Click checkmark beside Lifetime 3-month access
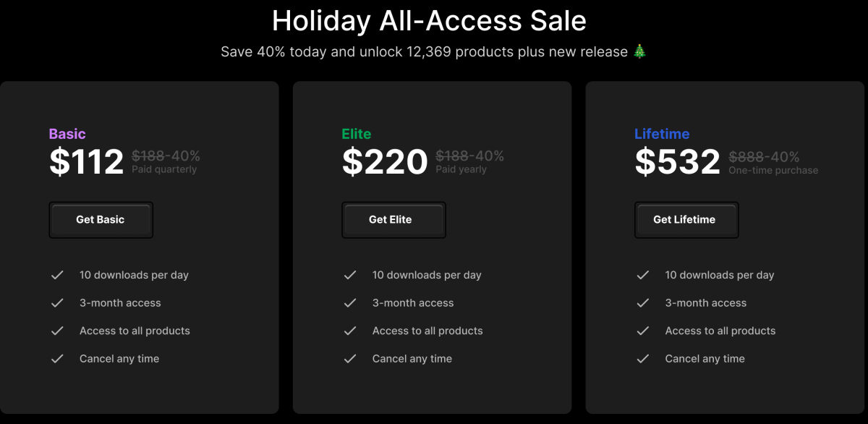The height and width of the screenshot is (424, 868). [x=642, y=303]
